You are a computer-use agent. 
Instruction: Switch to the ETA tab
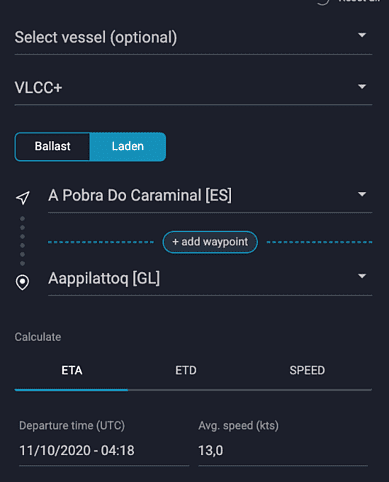coord(72,370)
